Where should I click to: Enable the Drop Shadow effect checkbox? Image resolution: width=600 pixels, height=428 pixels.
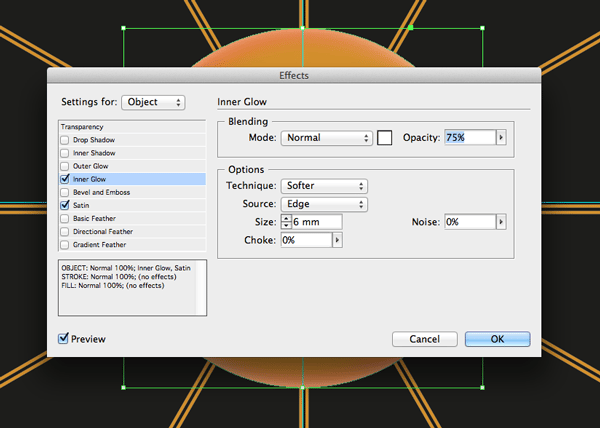[65, 140]
